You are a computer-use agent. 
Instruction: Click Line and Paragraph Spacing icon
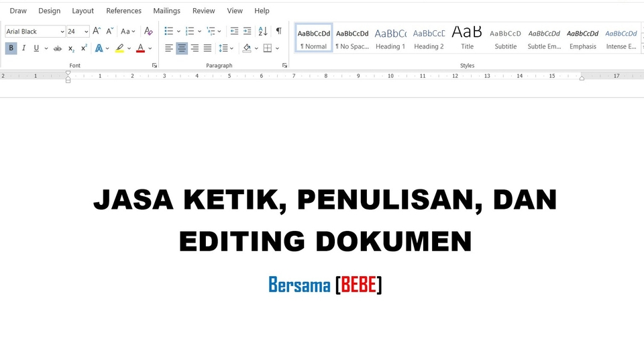click(x=223, y=48)
